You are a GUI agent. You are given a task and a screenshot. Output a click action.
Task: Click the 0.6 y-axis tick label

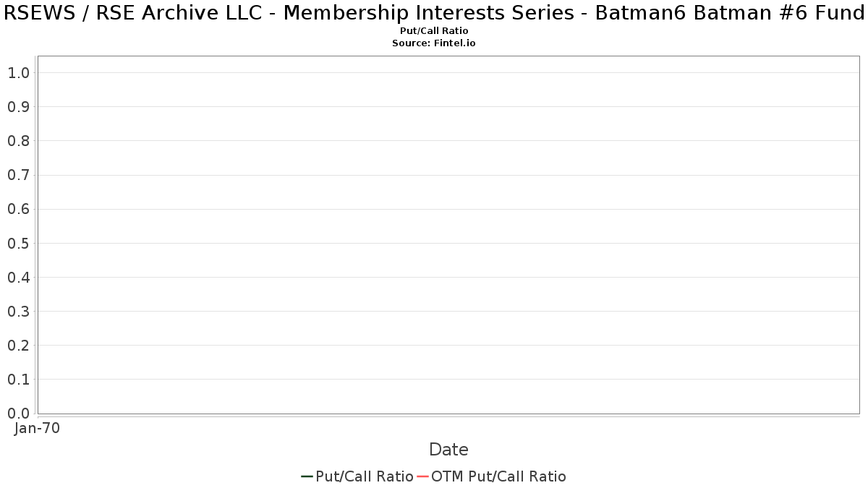18,209
